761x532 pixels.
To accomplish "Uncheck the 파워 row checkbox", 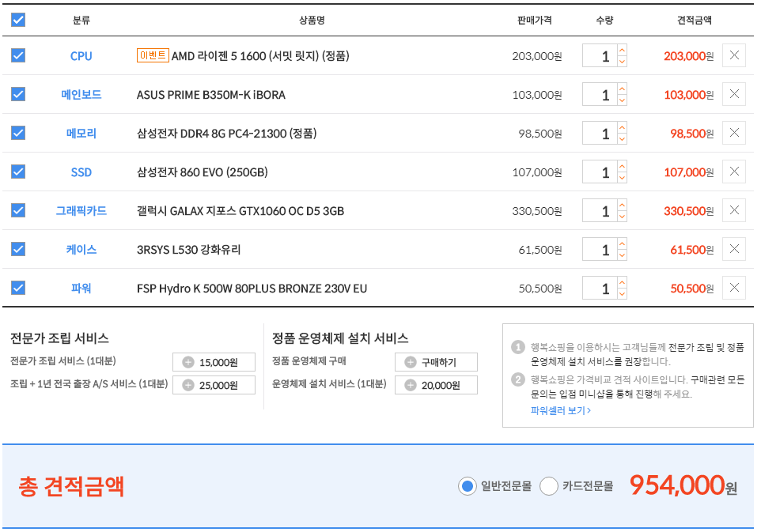I will pos(18,288).
